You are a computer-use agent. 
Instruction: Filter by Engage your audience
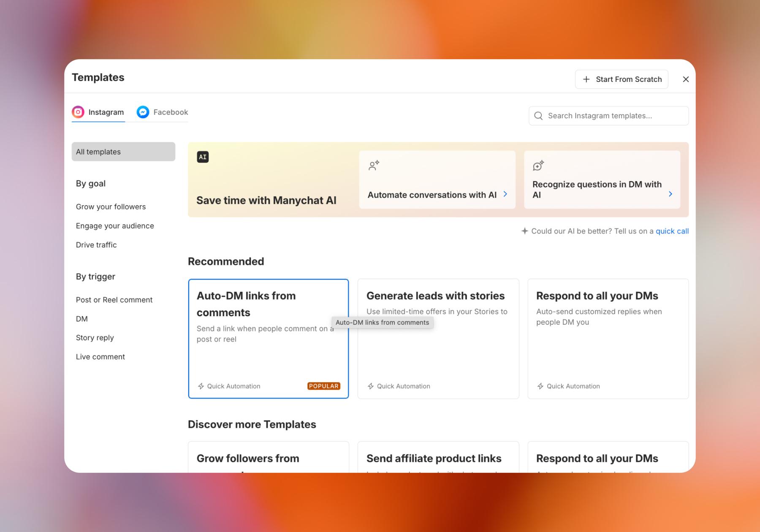[115, 226]
